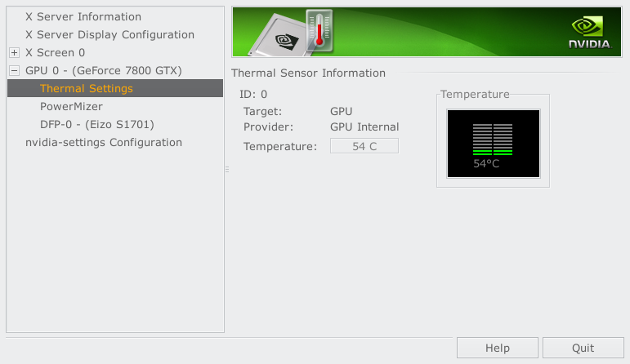Screen dimensions: 630x364
Task: Click the NVIDIA logo in banner
Action: [x=590, y=33]
